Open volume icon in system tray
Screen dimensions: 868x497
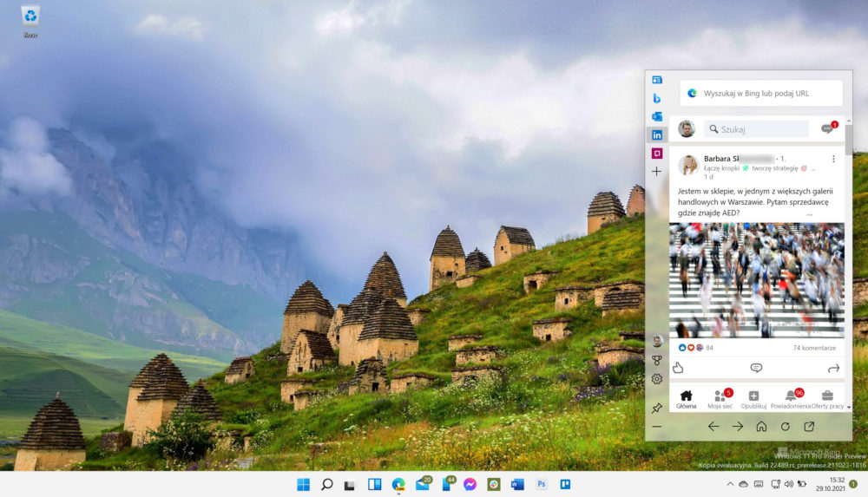[x=788, y=484]
